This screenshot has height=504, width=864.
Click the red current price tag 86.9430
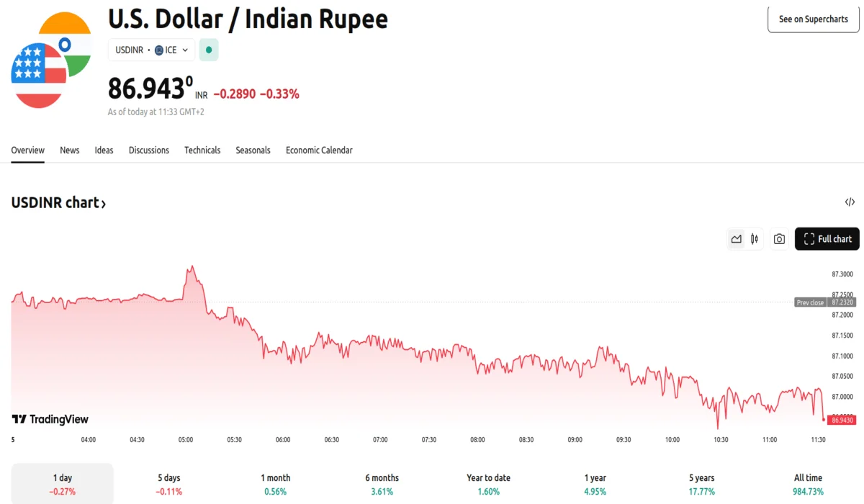(841, 420)
